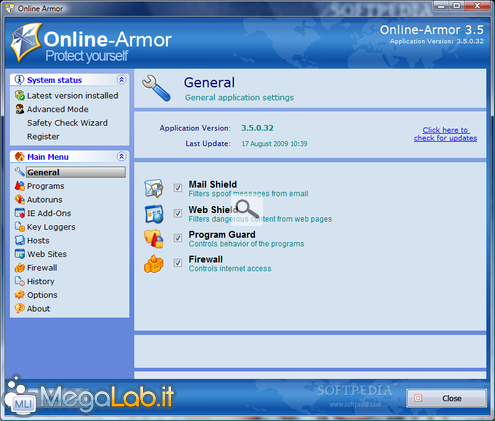Click the Programs menu icon
The image size is (495, 421).
[20, 186]
